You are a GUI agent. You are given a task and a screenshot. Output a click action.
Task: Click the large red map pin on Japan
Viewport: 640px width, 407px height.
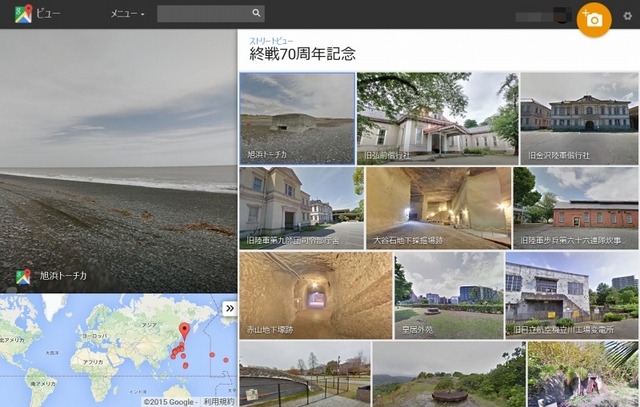[x=183, y=332]
